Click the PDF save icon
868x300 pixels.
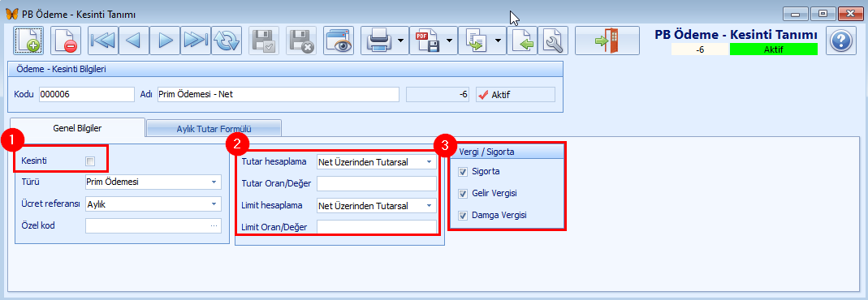click(x=427, y=41)
